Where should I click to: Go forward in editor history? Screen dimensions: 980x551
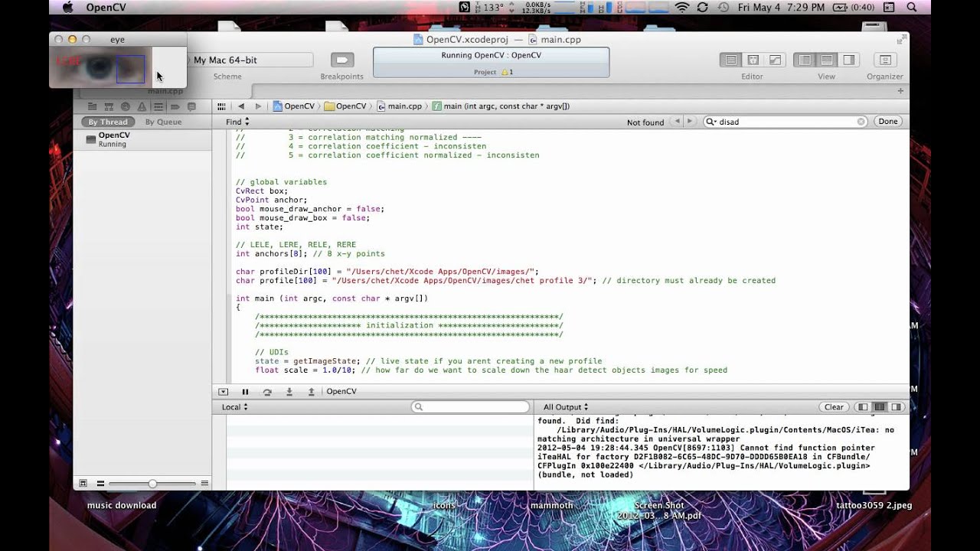tap(258, 106)
